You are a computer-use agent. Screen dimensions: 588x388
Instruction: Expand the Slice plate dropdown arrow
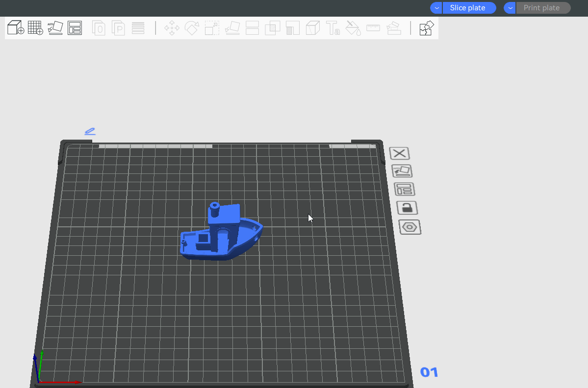pos(436,8)
